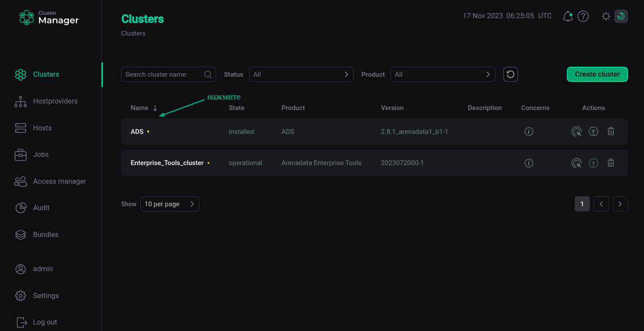Select pagination page 1

(582, 204)
